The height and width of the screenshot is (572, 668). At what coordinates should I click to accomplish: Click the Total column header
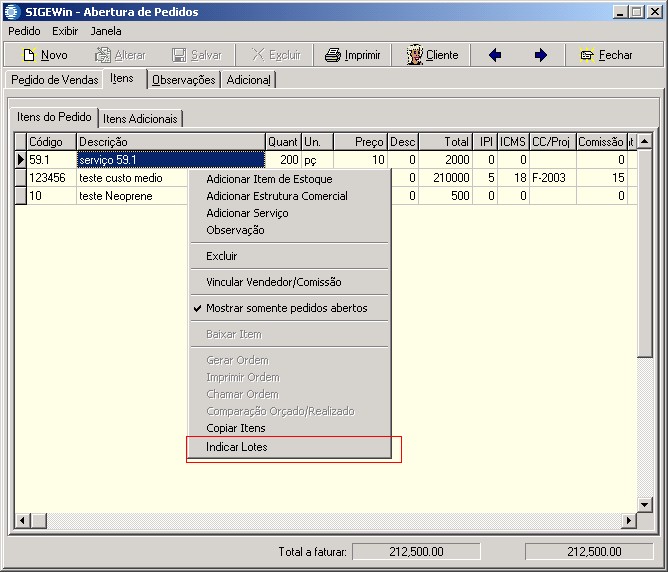click(446, 141)
